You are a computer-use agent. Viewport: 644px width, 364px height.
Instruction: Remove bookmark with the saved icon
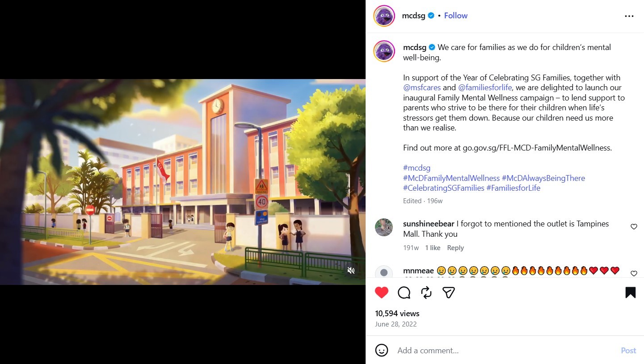click(631, 293)
